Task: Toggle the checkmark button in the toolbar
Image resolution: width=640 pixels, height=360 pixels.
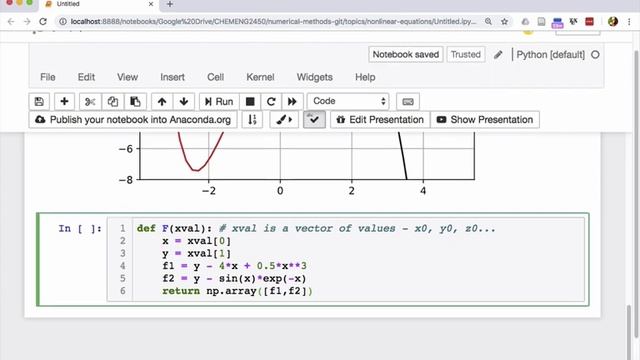Action: tap(314, 120)
